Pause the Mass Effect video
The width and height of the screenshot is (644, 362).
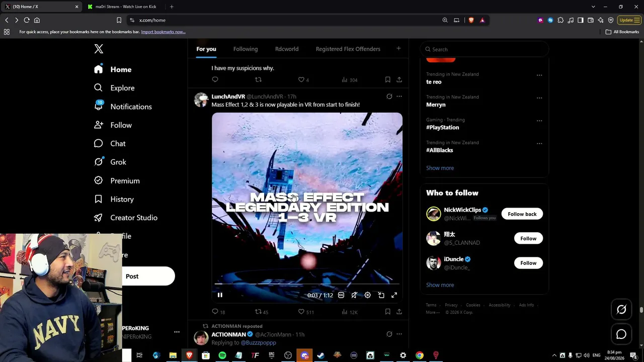(x=220, y=295)
